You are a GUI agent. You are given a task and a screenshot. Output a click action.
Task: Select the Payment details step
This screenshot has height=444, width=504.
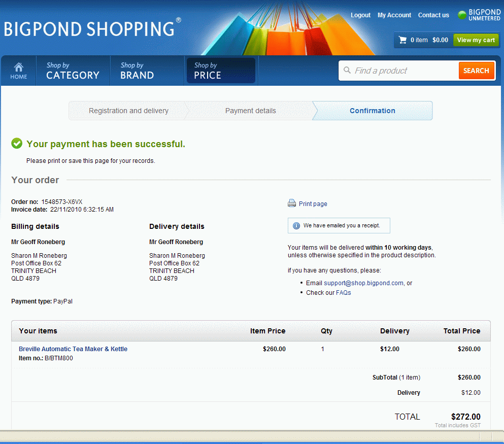click(x=250, y=111)
